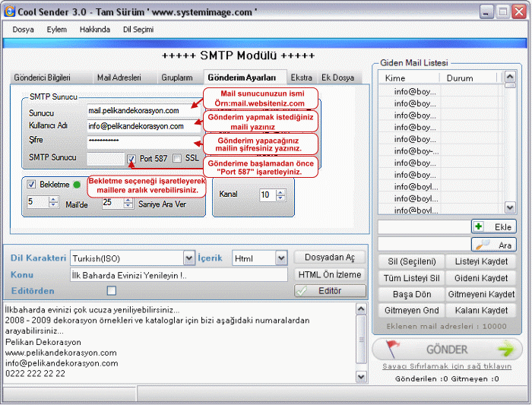Click the magnifier icon on Ara button
Screen dimensions: 532x405
tap(483, 245)
